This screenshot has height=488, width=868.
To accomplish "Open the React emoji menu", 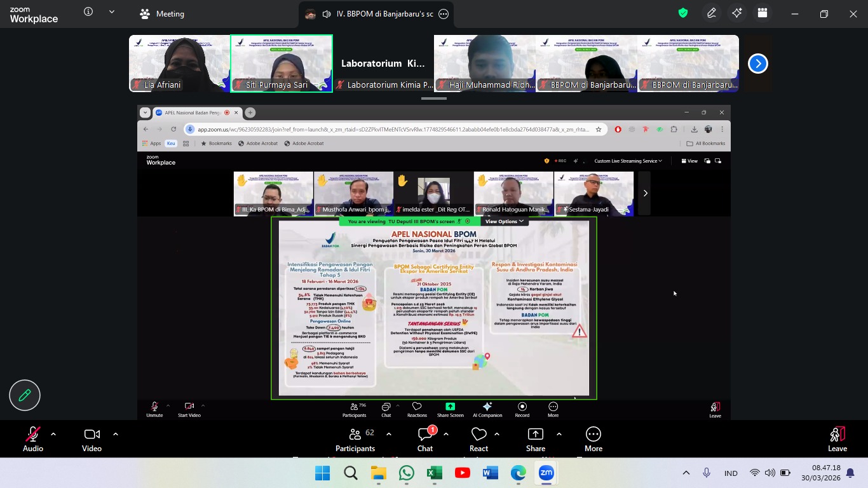I will 478,438.
